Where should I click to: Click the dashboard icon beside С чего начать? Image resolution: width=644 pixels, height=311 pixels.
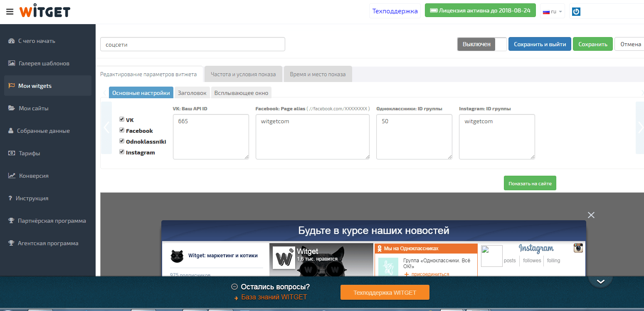(x=11, y=41)
